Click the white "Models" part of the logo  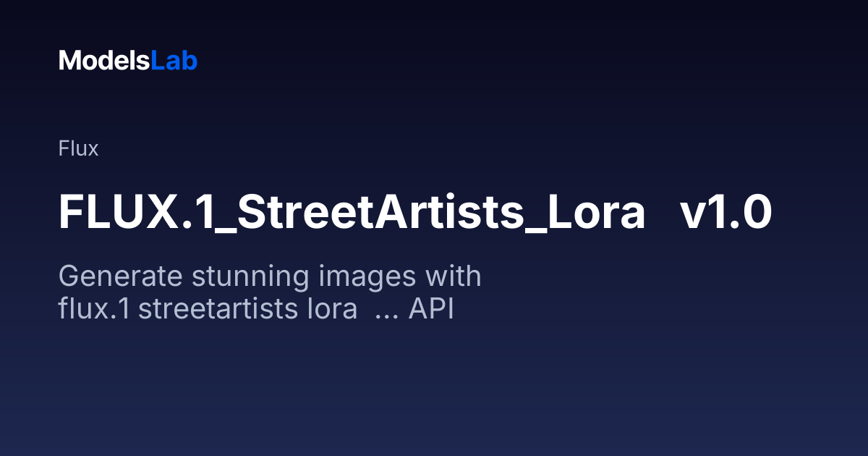tap(104, 61)
